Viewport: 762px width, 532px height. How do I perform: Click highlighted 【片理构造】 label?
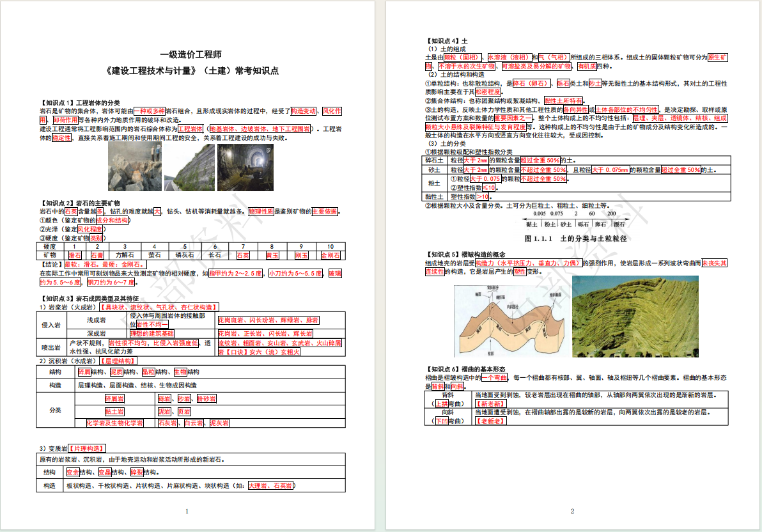(86, 448)
